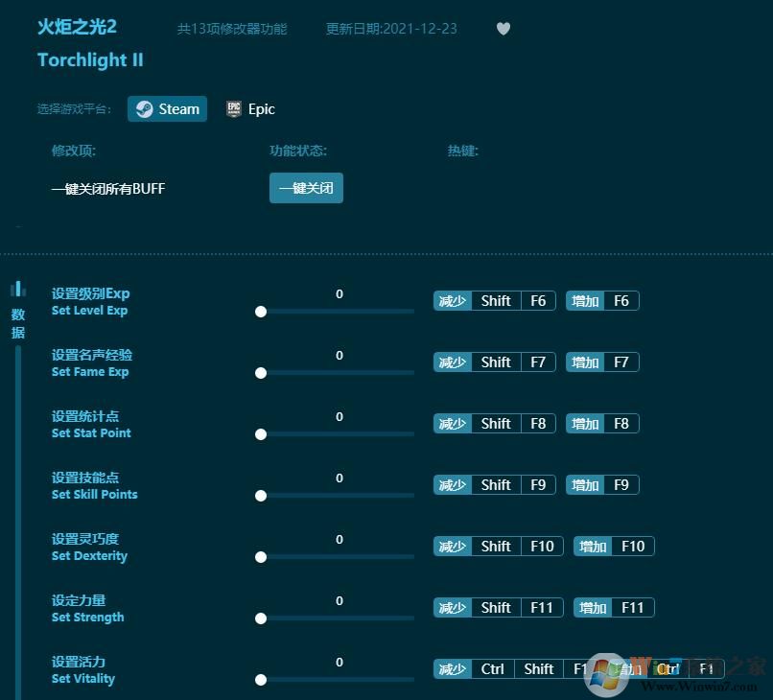773x700 pixels.
Task: Click the Epic Games logo icon
Action: 234,109
